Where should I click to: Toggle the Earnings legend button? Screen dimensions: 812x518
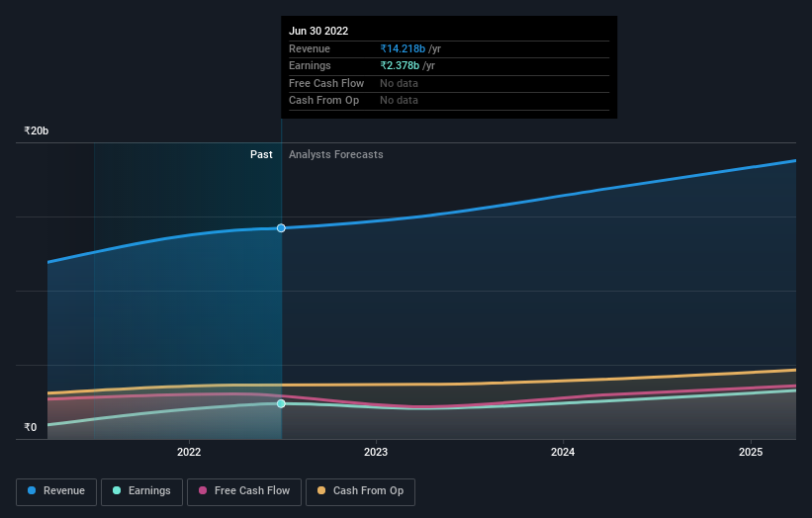[x=141, y=491]
